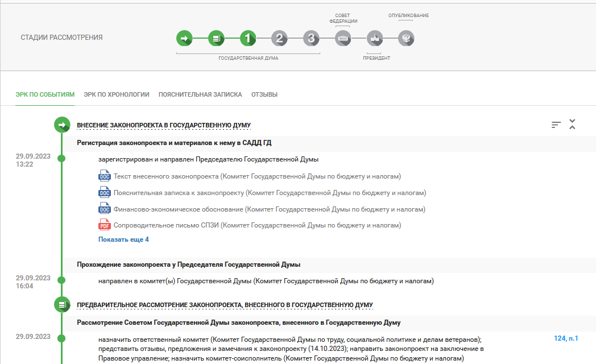Viewport: 596px width, 364px height.
Task: Click DOC icon for Финансово-экономическое обоснование
Action: coord(105,209)
